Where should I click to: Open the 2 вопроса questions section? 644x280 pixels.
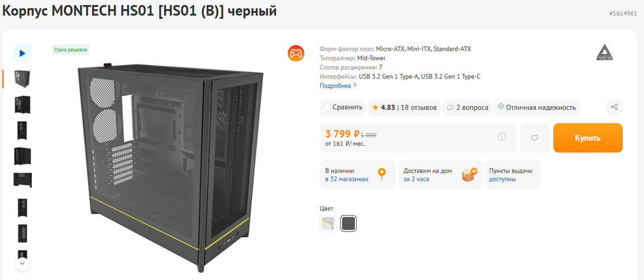pyautogui.click(x=467, y=108)
